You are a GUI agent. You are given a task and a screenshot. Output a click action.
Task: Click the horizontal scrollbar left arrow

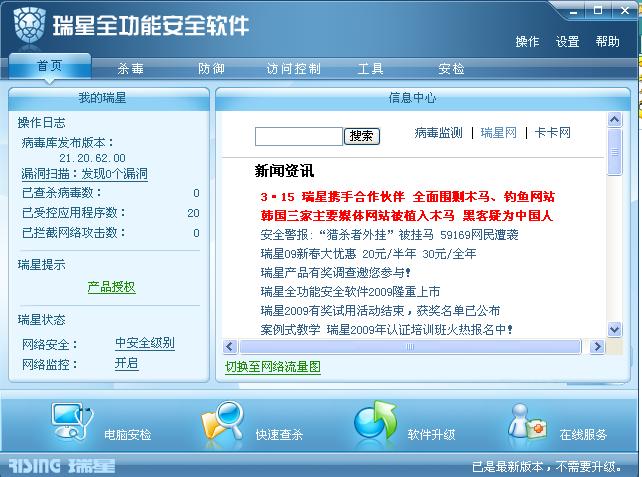coord(230,346)
